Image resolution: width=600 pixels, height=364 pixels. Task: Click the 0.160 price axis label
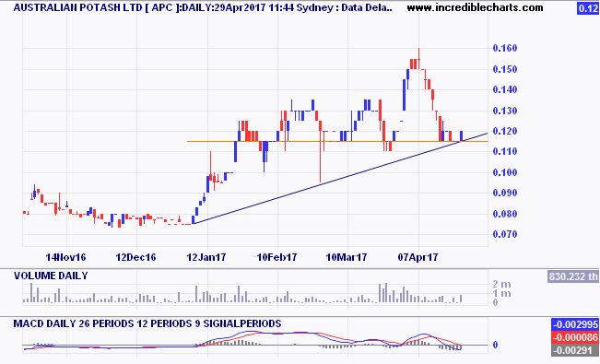point(505,48)
